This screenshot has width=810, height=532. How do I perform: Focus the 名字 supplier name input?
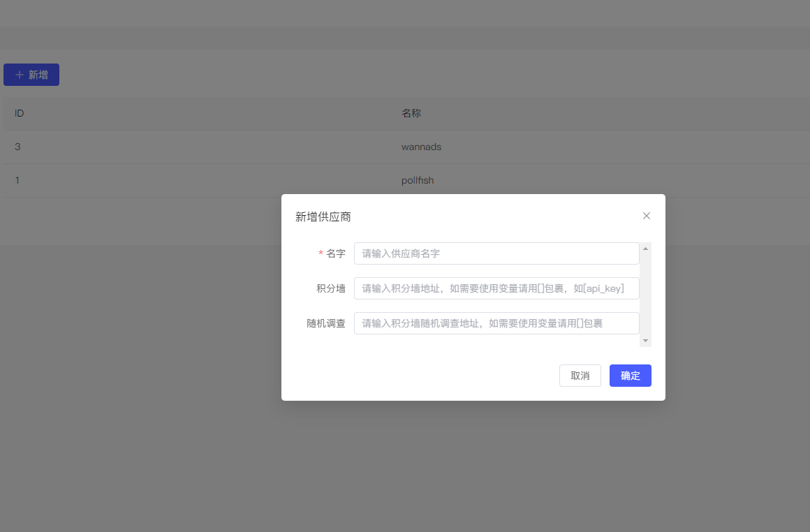(x=496, y=253)
